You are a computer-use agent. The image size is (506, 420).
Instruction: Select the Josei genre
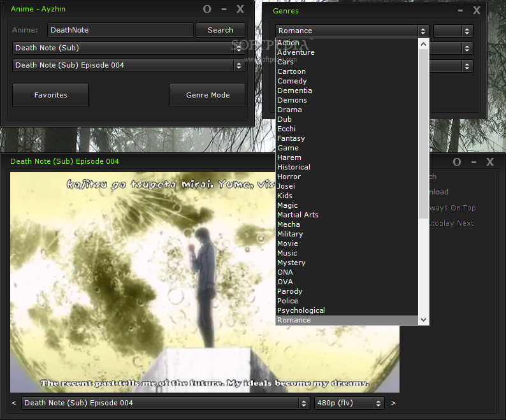point(347,186)
